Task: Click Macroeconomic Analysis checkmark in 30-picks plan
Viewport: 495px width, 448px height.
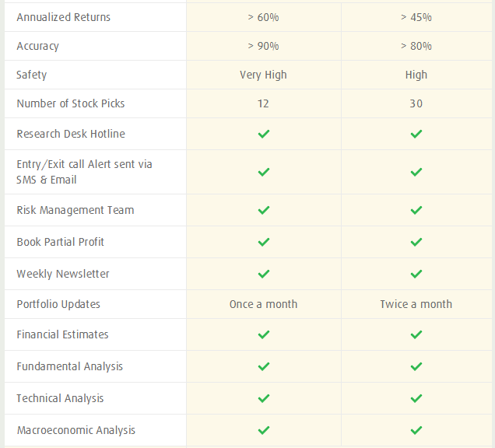Action: (x=416, y=430)
